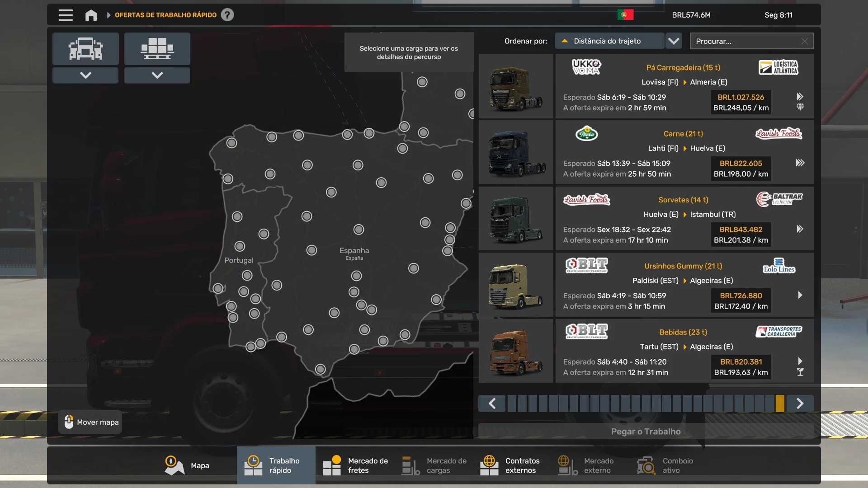This screenshot has height=488, width=868.
Task: Open the Mapa tab
Action: (187, 465)
